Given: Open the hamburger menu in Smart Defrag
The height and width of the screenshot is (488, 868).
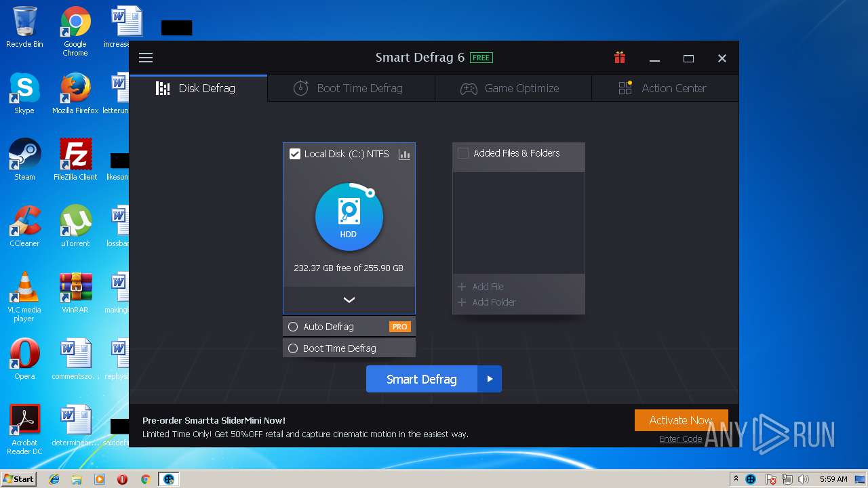Looking at the screenshot, I should click(x=146, y=58).
